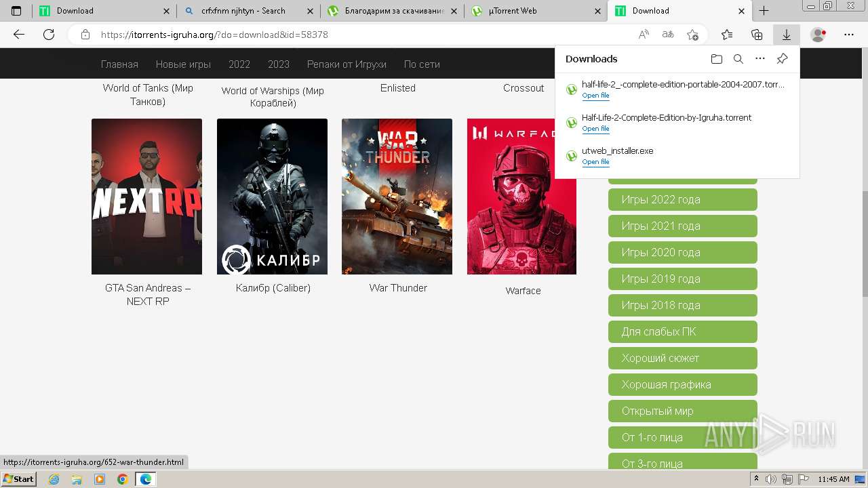Viewport: 868px width, 488px height.
Task: Switch to Благодарим за скачивание tab
Action: coord(391,11)
